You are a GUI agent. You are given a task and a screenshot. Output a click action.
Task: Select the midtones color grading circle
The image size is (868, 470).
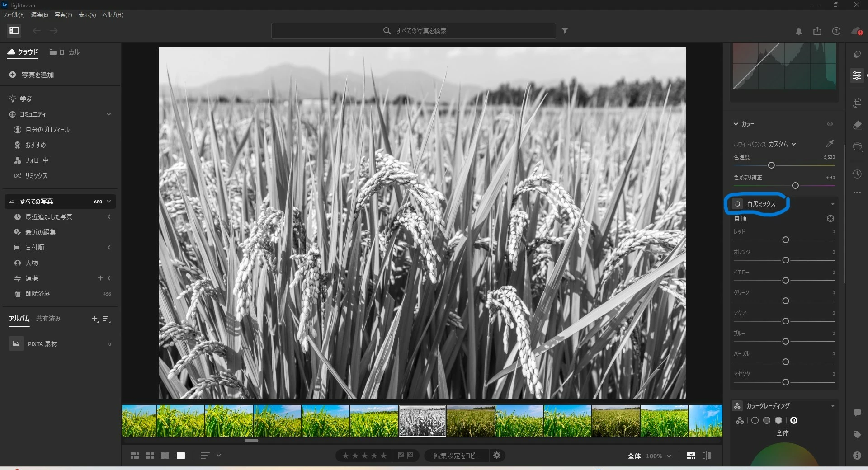pos(767,420)
